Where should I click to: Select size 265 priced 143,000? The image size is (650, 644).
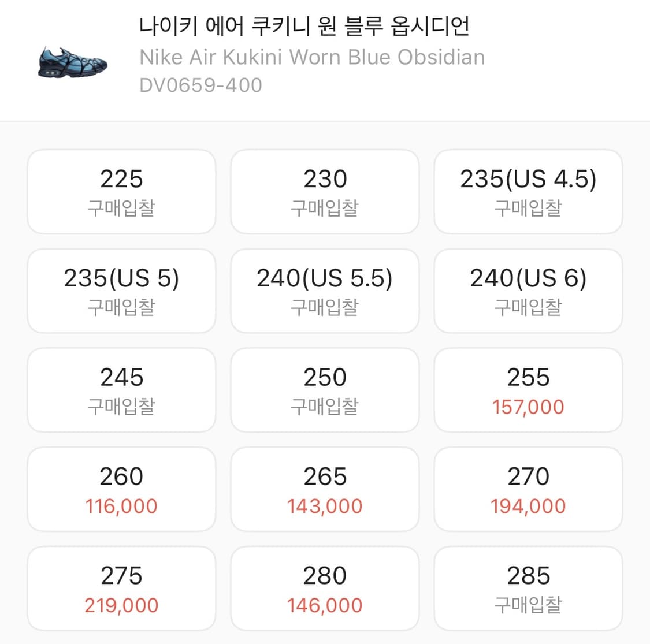(325, 489)
